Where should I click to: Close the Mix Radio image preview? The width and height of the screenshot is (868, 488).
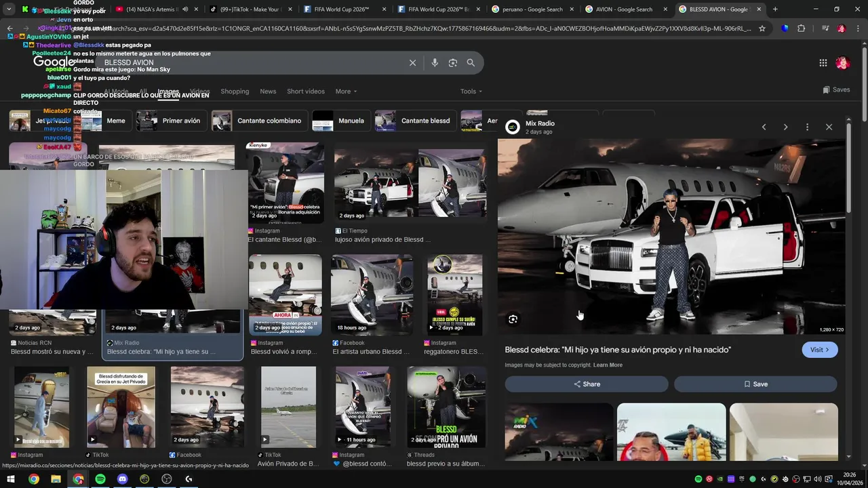[x=829, y=127]
